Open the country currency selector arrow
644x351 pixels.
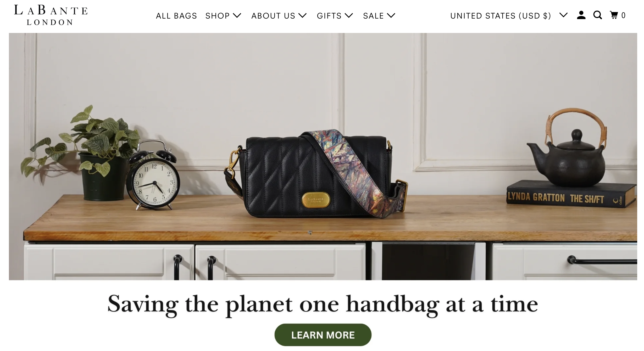[564, 15]
